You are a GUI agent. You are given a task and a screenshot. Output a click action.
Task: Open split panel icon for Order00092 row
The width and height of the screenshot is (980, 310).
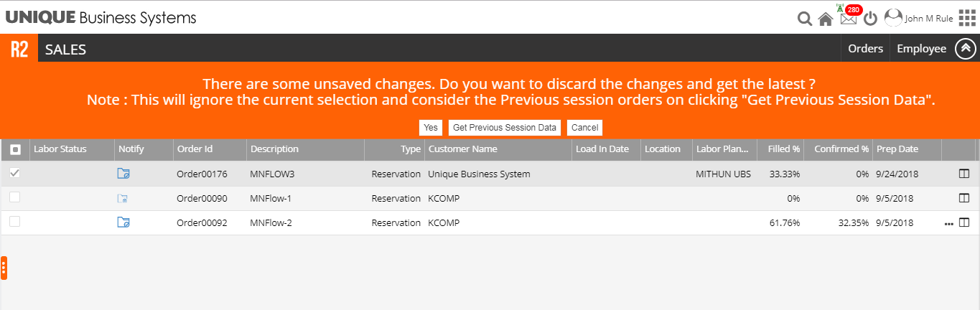964,222
